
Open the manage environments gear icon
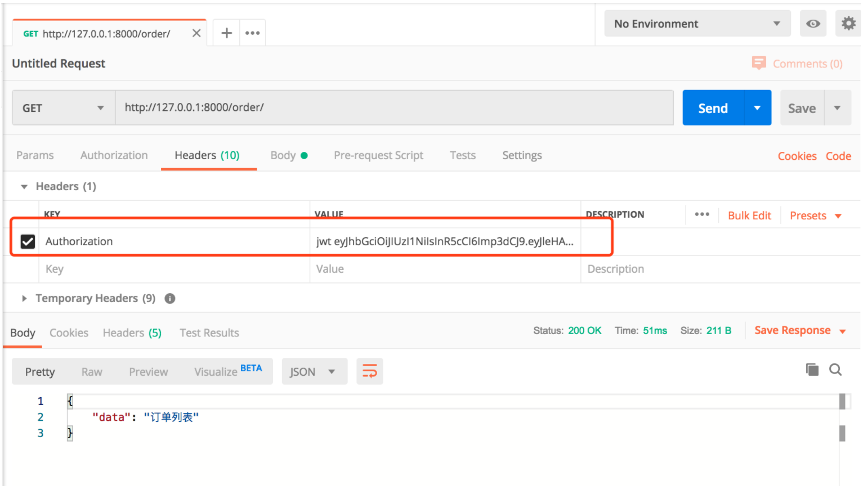[x=848, y=24]
